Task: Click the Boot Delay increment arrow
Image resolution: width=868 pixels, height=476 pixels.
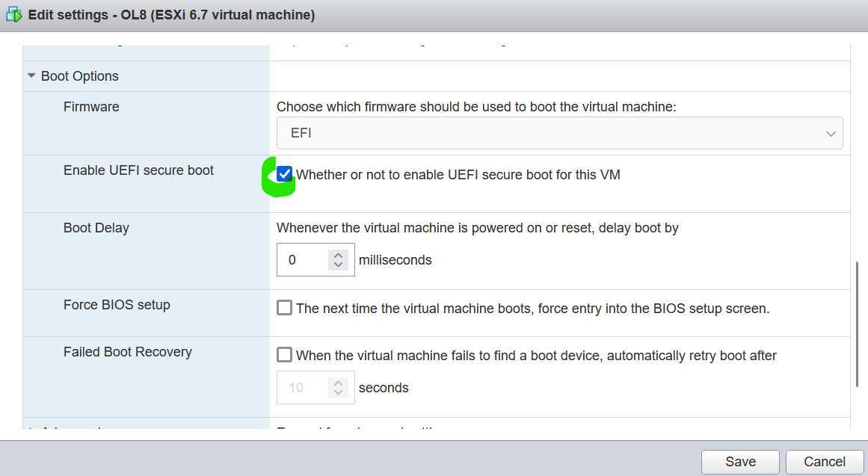Action: (x=338, y=255)
